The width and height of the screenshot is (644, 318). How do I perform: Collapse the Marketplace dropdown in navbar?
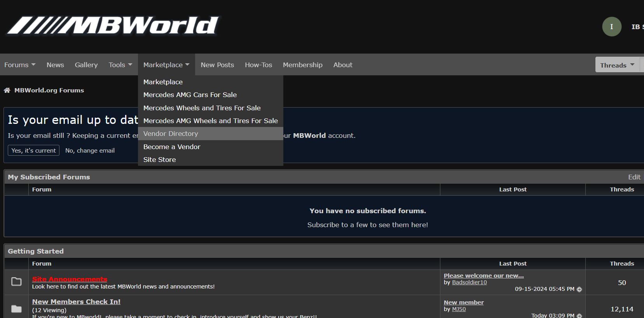[x=166, y=65]
